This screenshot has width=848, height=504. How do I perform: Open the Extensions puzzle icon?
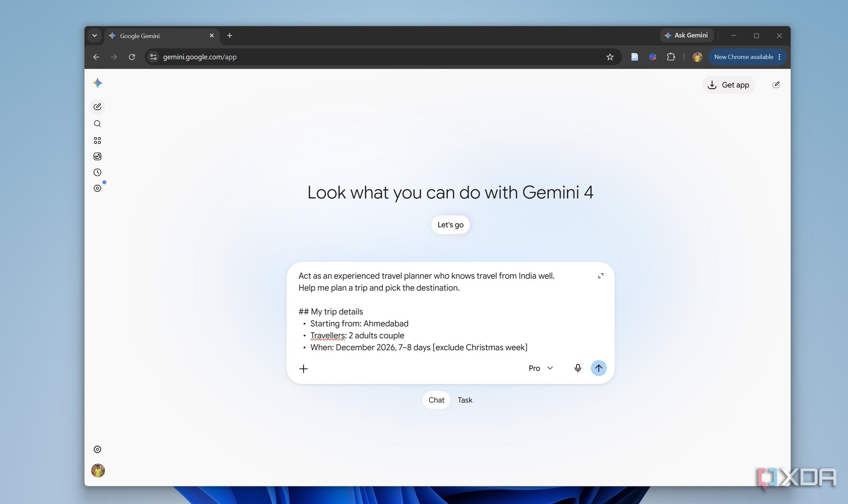coord(671,57)
